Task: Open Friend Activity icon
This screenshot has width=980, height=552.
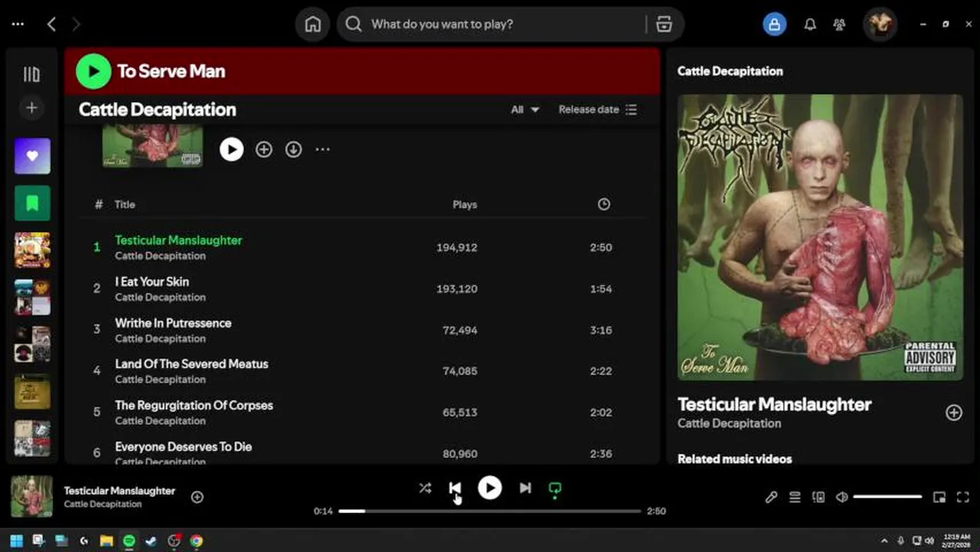Action: coord(840,25)
